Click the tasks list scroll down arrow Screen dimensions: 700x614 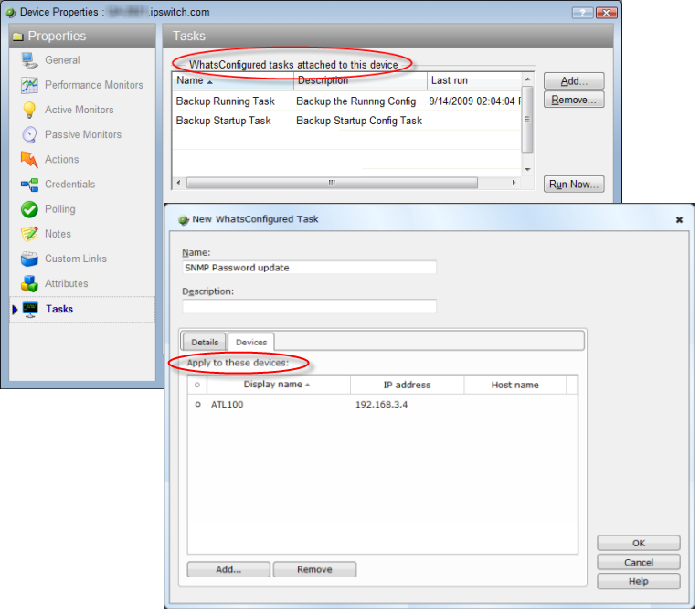(x=527, y=170)
